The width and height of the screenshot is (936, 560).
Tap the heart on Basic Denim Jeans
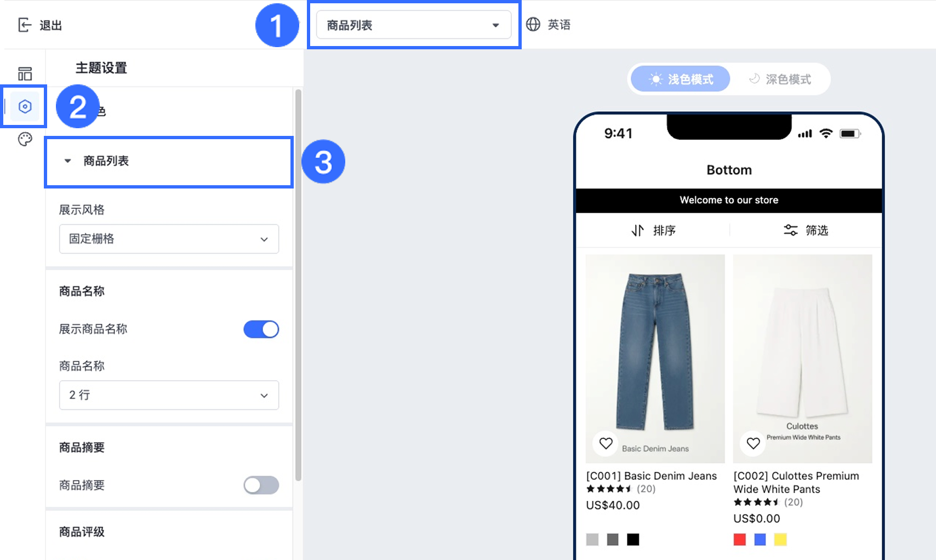tap(606, 443)
